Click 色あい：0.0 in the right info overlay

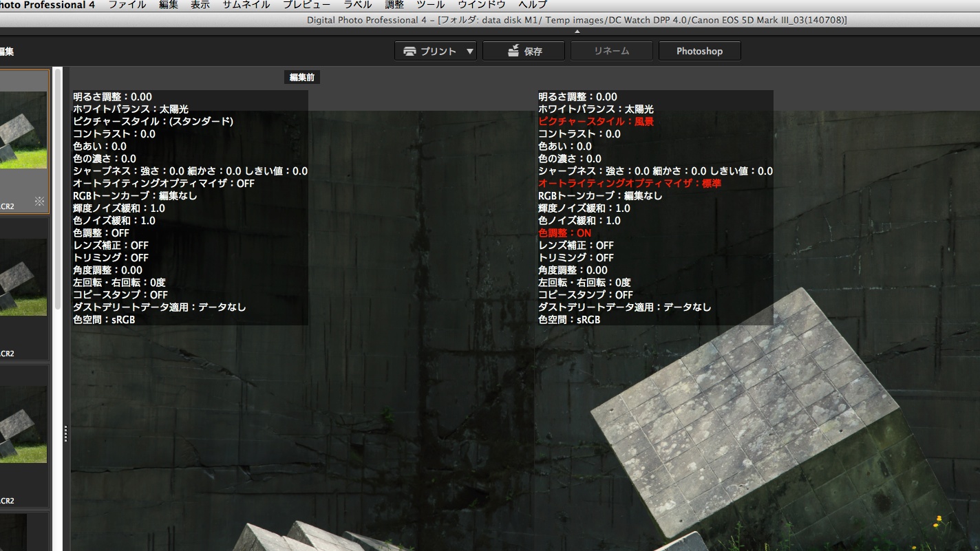(x=565, y=146)
